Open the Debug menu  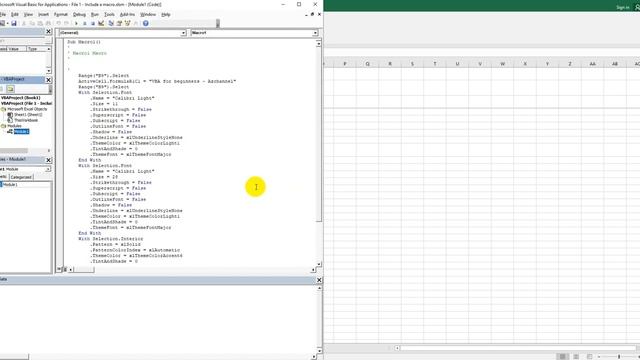[79, 14]
